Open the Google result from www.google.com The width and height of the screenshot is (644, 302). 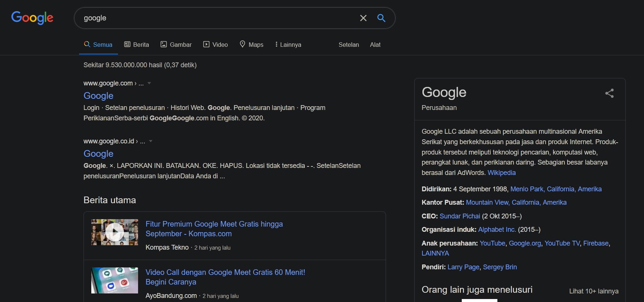pos(98,95)
